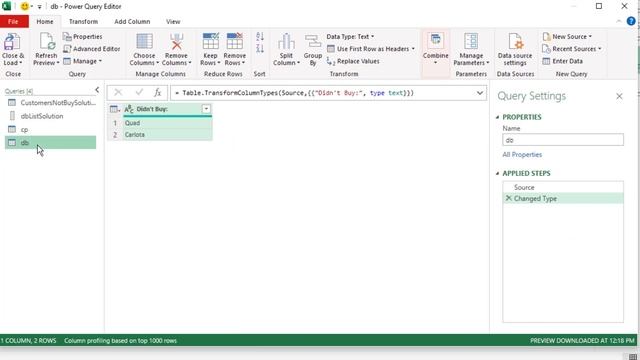Click the Choose Columns icon

144,42
